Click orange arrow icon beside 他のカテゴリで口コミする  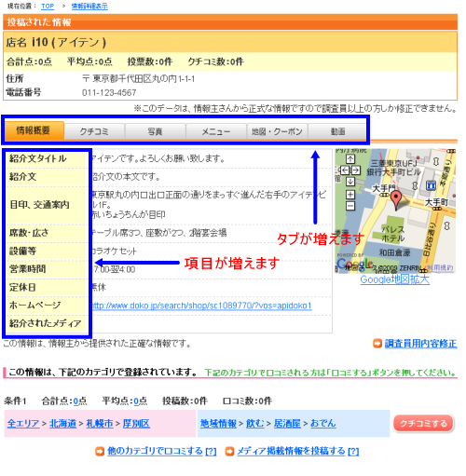tap(100, 451)
